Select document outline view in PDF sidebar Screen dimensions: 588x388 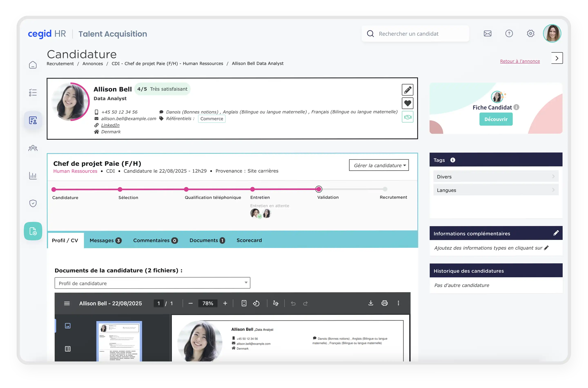pos(68,349)
